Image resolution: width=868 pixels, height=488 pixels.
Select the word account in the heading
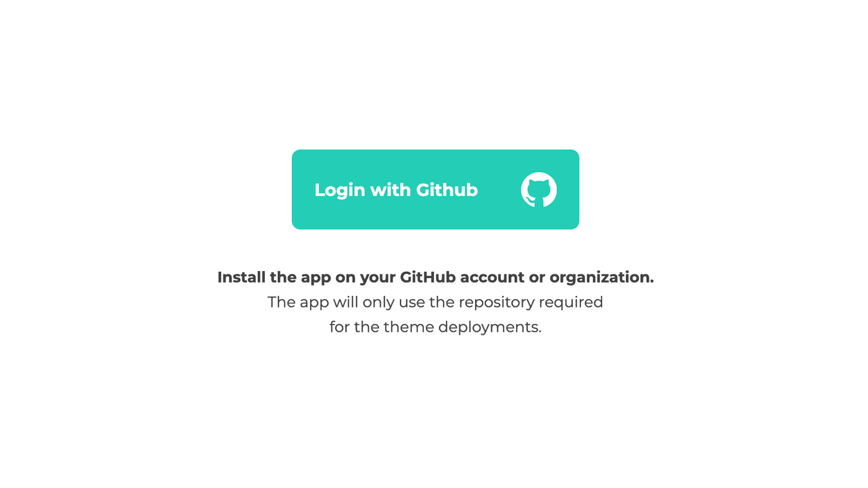click(x=492, y=278)
